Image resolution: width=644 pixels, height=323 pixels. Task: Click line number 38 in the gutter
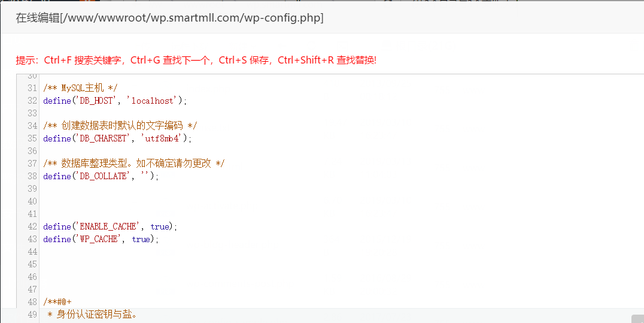(32, 176)
